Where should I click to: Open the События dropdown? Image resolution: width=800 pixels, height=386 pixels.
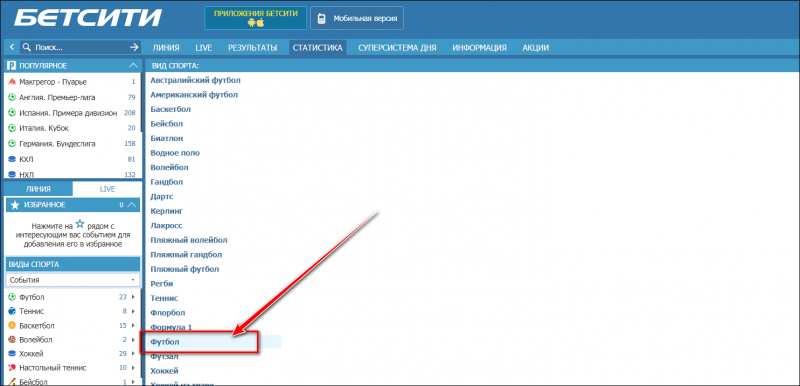tap(72, 280)
